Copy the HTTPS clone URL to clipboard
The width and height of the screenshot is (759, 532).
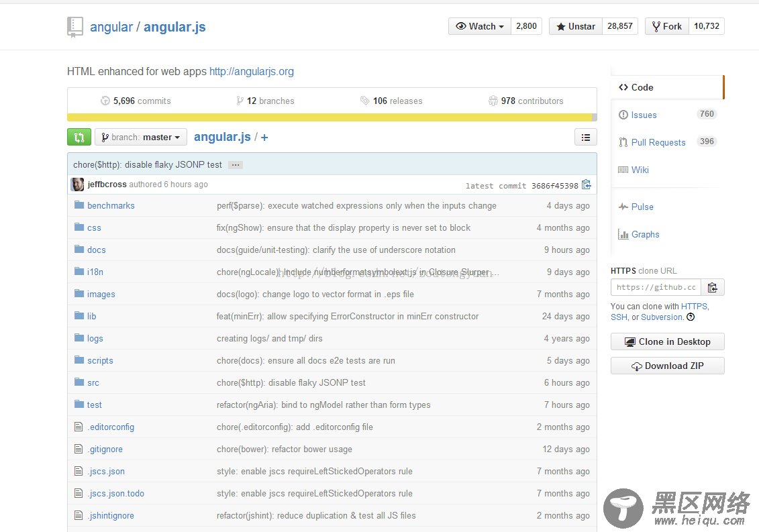point(712,288)
